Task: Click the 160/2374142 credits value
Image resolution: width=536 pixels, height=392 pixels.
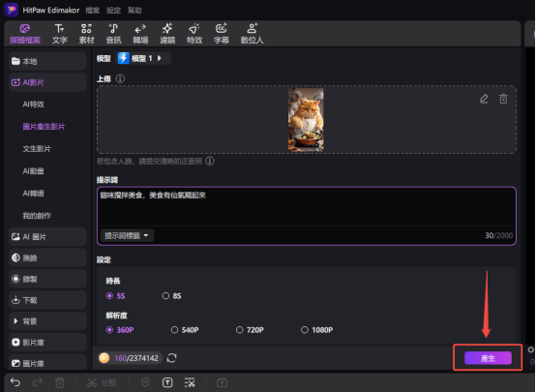Action: click(x=136, y=358)
